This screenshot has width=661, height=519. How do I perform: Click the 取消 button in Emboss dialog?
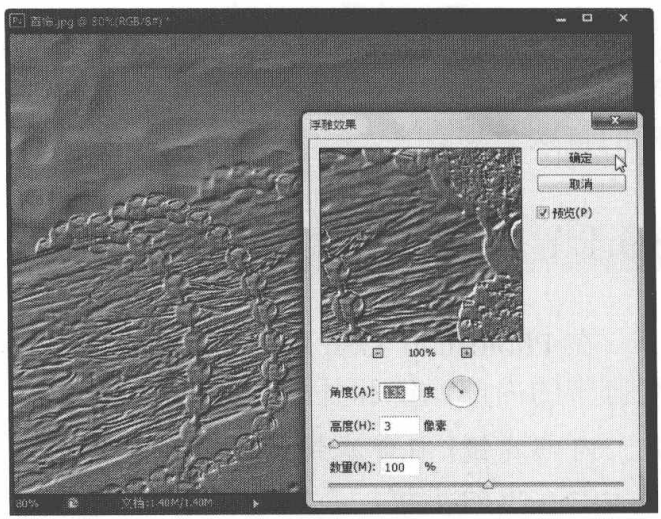[581, 184]
